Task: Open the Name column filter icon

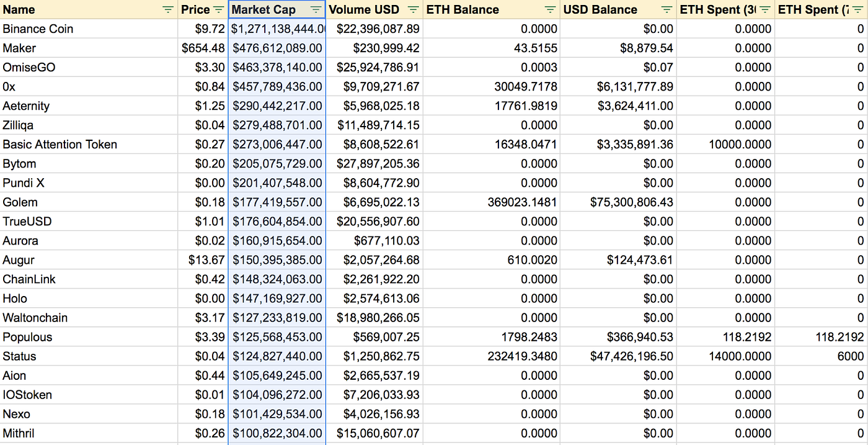Action: tap(168, 9)
